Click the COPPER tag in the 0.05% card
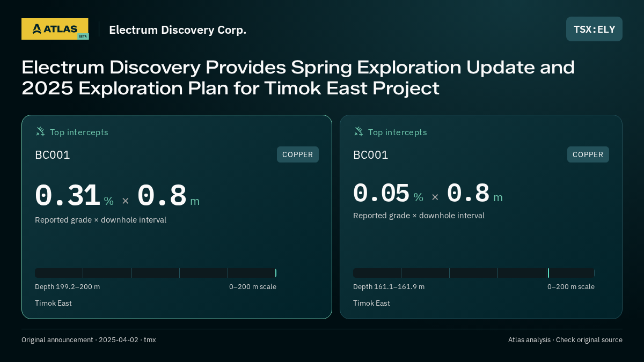 click(x=588, y=154)
